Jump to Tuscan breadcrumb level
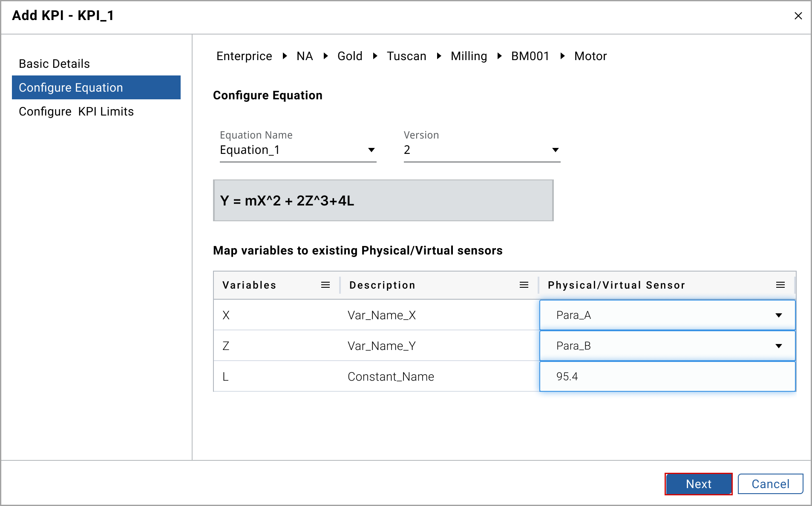Viewport: 812px width, 506px height. pos(406,56)
